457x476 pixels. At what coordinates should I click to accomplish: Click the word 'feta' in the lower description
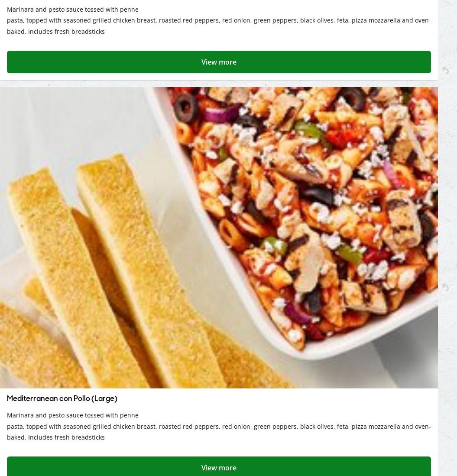click(342, 427)
